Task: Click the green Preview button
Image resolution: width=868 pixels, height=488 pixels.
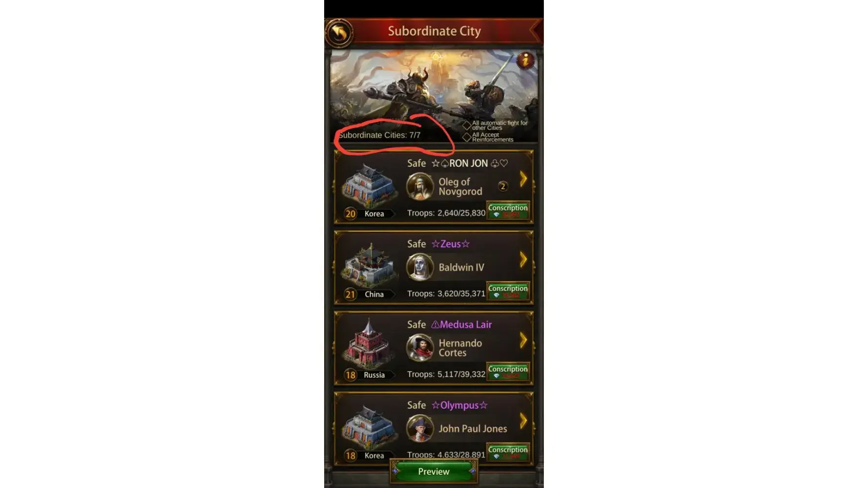Action: (434, 471)
